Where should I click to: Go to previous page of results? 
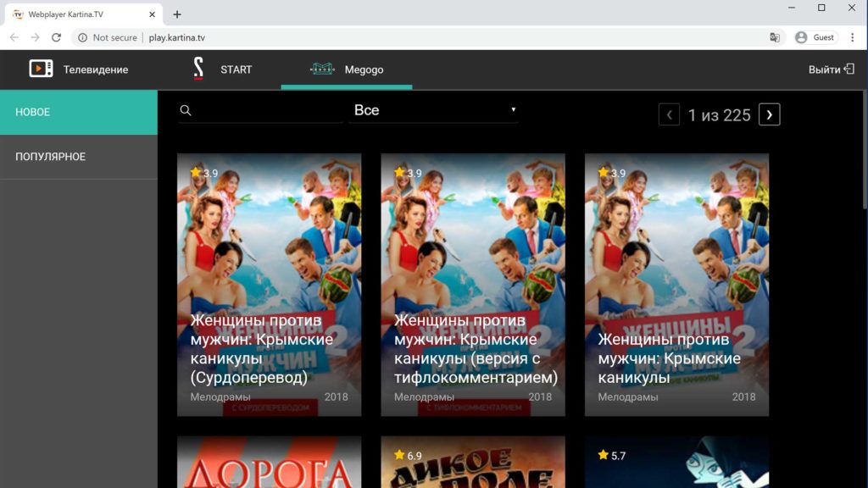[669, 115]
